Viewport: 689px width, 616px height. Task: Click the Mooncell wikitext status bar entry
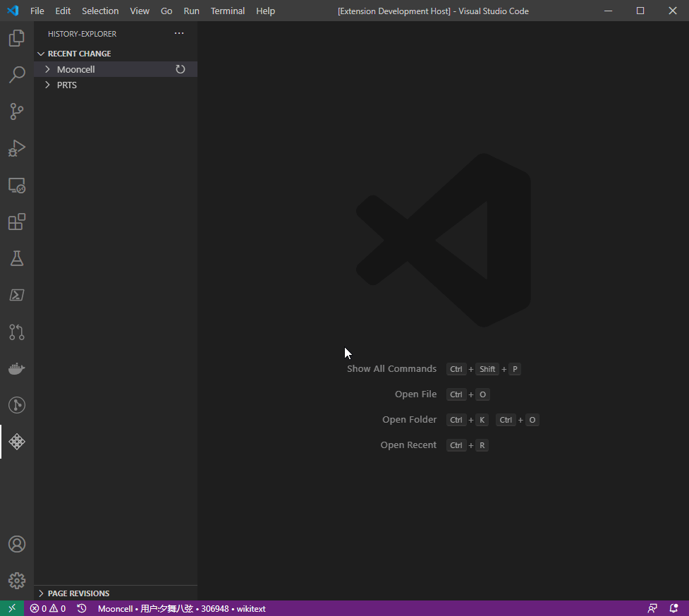181,608
